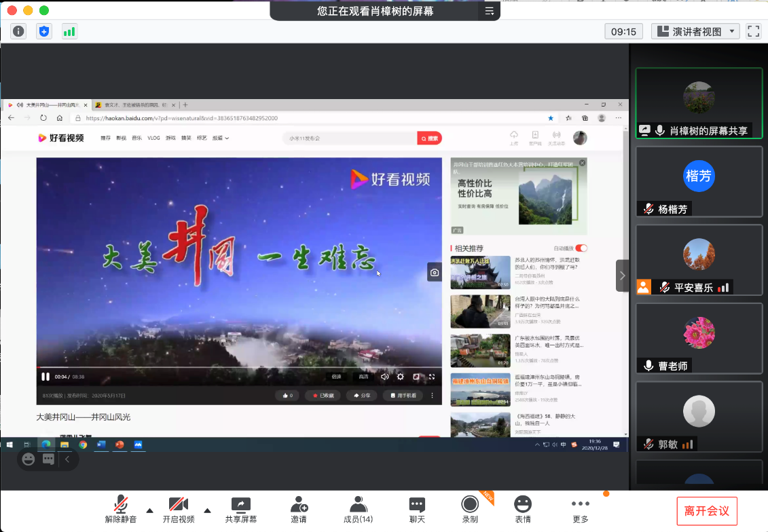Click the blue encryption shield icon
The image size is (768, 532).
(x=44, y=31)
